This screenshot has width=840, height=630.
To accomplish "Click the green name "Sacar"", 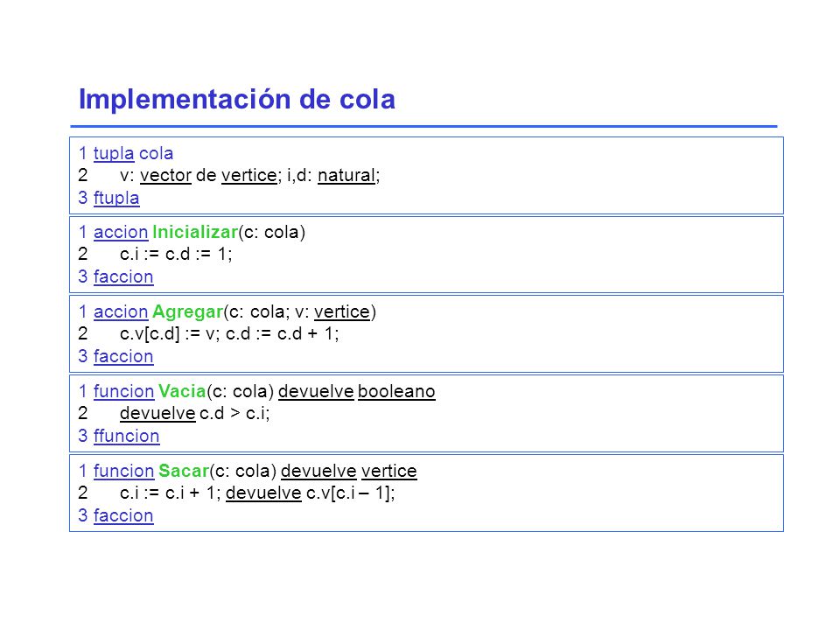I will (x=183, y=471).
